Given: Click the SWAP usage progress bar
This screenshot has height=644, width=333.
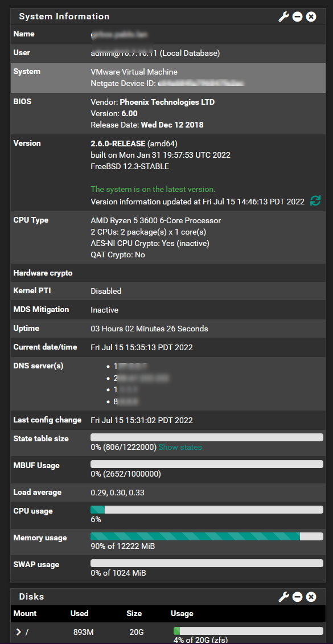Looking at the screenshot, I should point(207,563).
